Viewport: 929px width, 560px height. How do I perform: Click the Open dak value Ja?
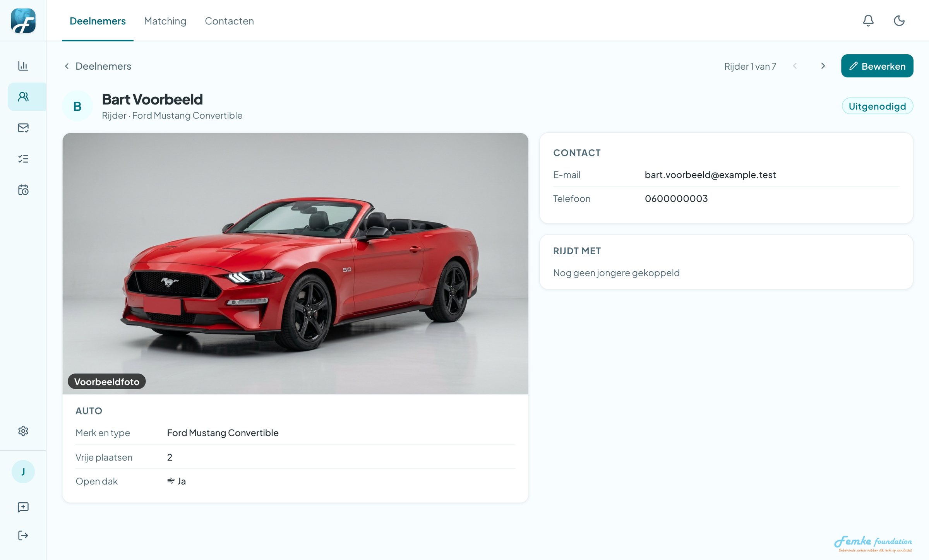tap(177, 481)
